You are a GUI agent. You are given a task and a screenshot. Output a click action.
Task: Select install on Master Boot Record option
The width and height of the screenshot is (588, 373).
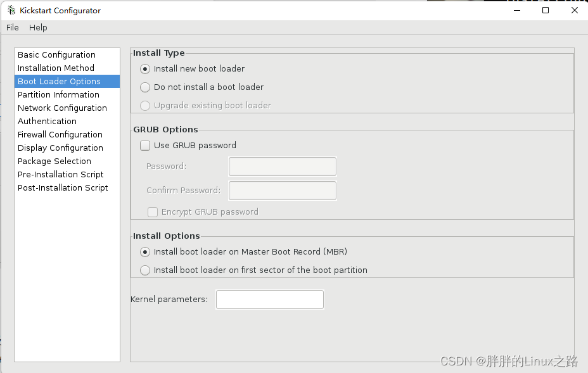145,252
